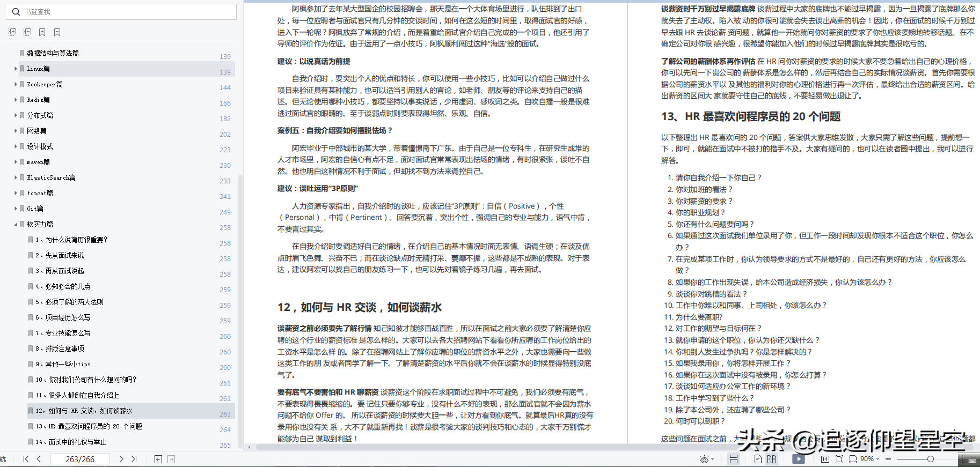This screenshot has height=467, width=980.
Task: Open bookmark 10、你对我们公司有什么想问的吗?
Action: coord(86,380)
